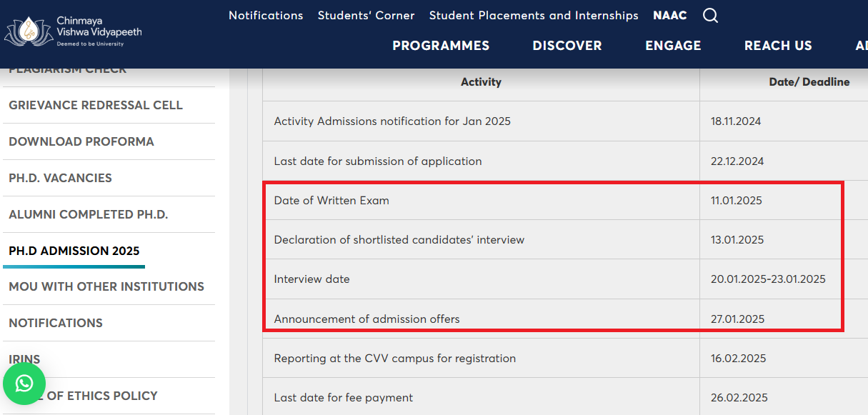The height and width of the screenshot is (415, 868).
Task: Open the Notifications top link
Action: (x=266, y=16)
